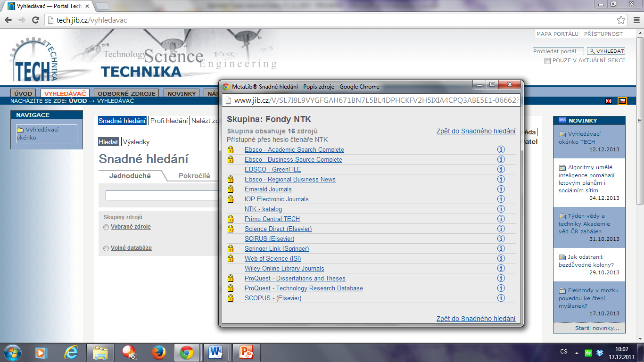Viewport: 644px width, 362px height.
Task: Click the Prohledat portál search field
Action: 558,51
